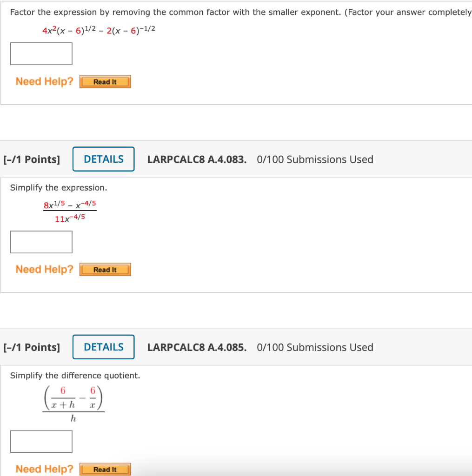Click Read It below the simplify expression problem
This screenshot has height=476, width=472.
[105, 269]
